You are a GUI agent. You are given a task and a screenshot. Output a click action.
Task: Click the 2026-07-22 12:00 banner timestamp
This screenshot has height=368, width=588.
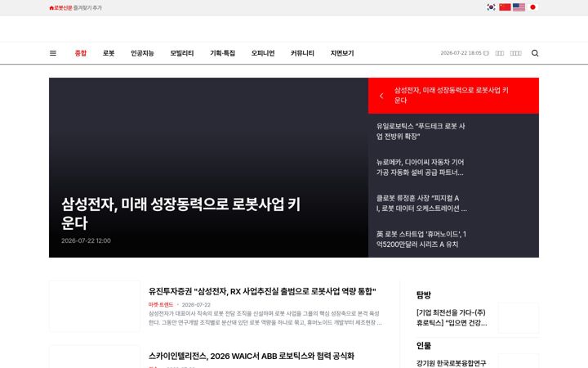[x=86, y=240]
